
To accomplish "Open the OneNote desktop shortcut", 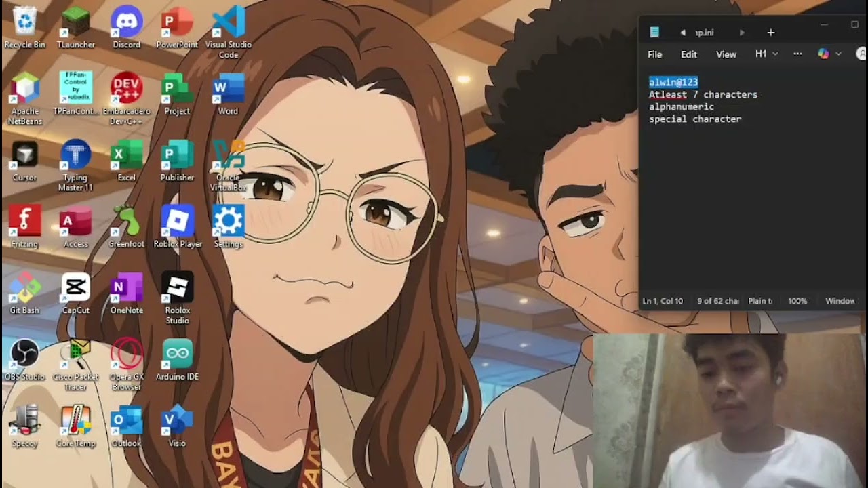I will coord(126,293).
